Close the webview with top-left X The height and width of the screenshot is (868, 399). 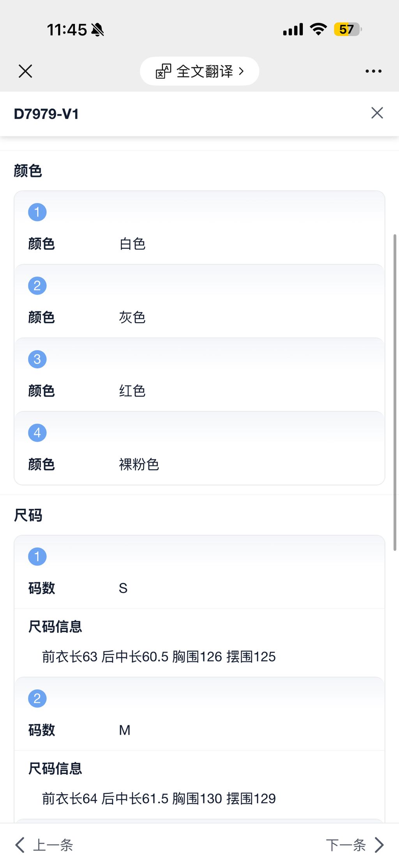[x=25, y=71]
